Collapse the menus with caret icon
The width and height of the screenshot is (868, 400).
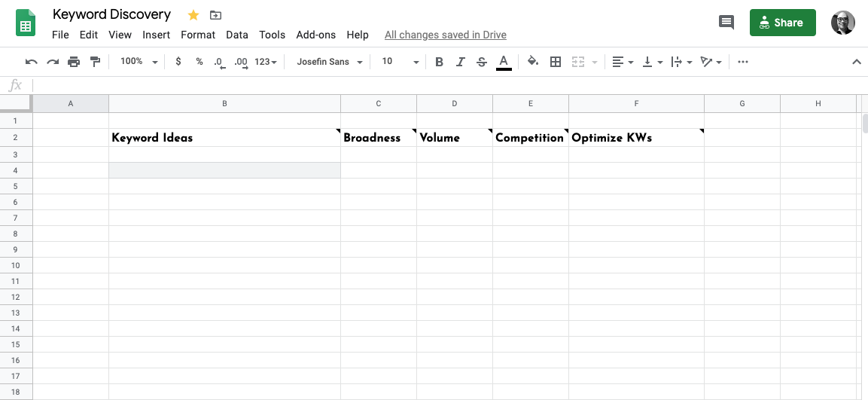pos(856,62)
